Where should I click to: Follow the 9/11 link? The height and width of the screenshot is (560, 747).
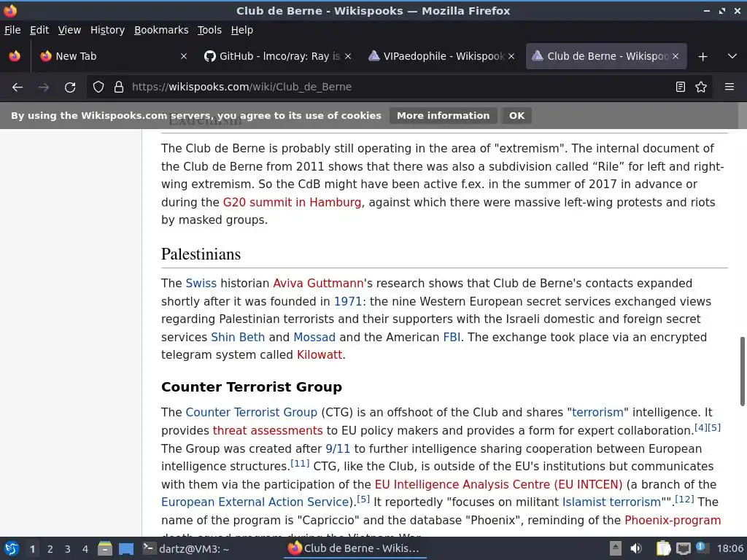pos(338,448)
